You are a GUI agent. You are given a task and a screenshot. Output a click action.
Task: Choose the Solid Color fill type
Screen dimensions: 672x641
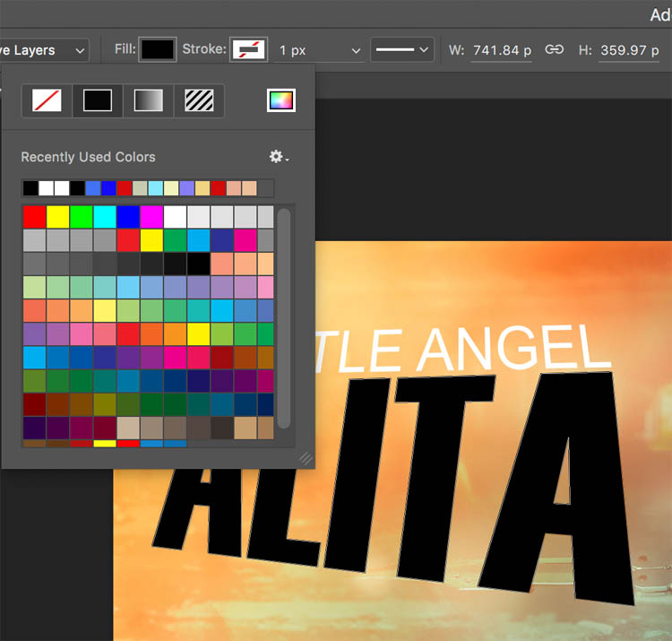[97, 100]
